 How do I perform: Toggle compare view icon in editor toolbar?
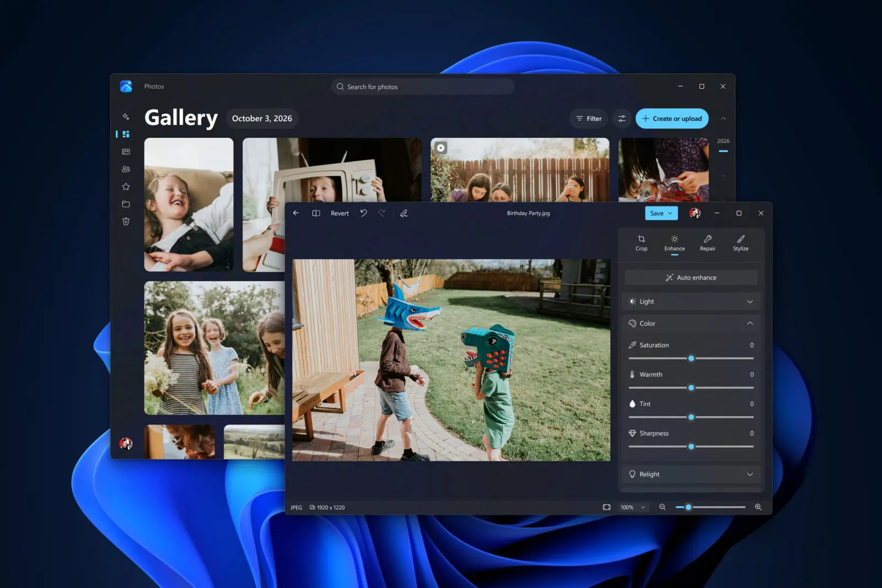[x=316, y=213]
